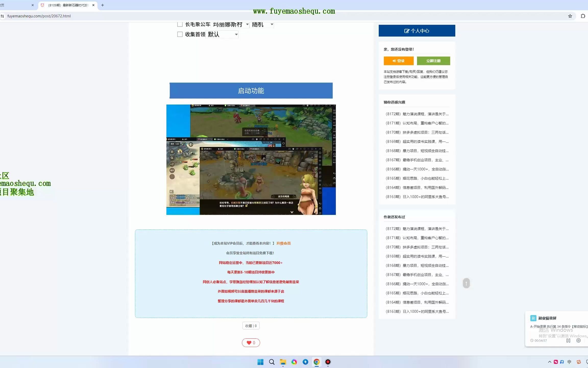Open the red record app on taskbar
The width and height of the screenshot is (588, 368).
(x=328, y=362)
